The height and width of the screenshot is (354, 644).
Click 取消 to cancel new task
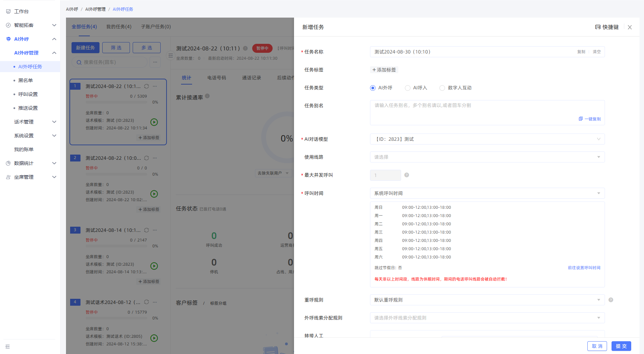(597, 346)
